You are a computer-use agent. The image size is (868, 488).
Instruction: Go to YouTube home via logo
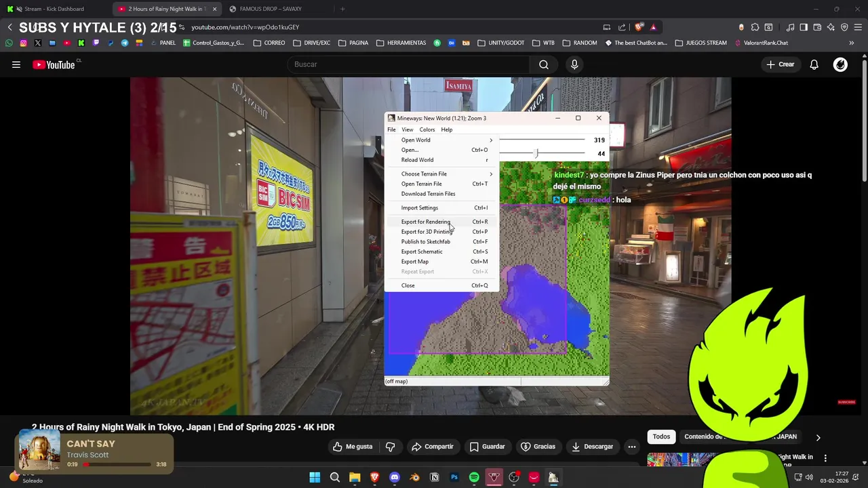[54, 64]
